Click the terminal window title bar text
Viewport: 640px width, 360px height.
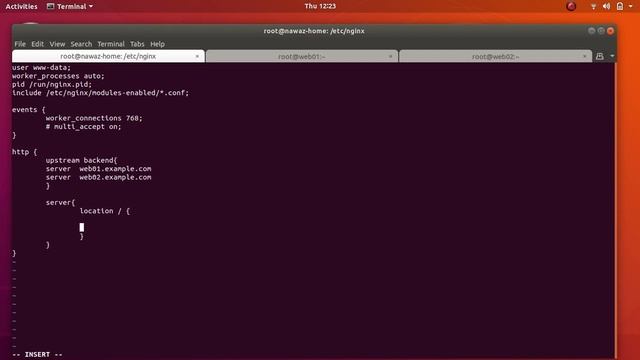click(x=314, y=31)
